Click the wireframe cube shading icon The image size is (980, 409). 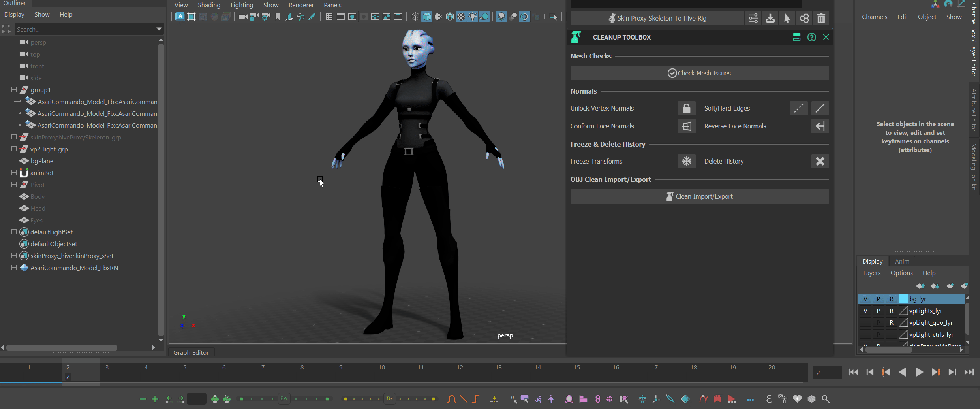(415, 17)
